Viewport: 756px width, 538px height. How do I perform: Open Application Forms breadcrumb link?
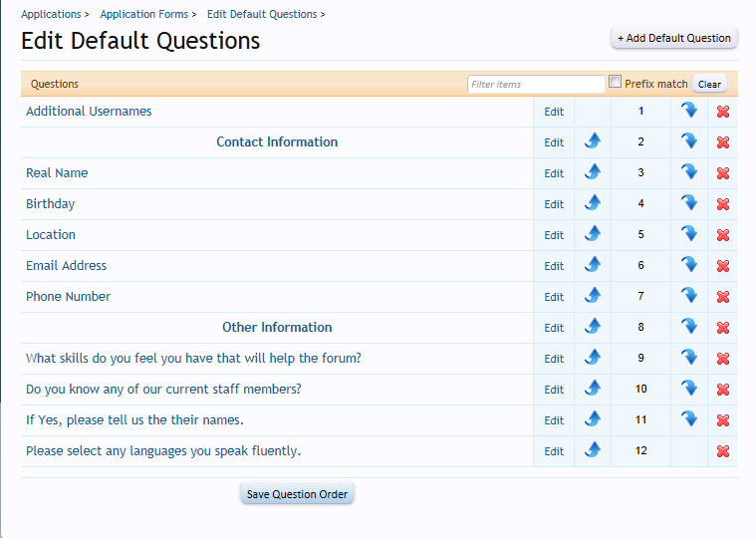tap(143, 14)
